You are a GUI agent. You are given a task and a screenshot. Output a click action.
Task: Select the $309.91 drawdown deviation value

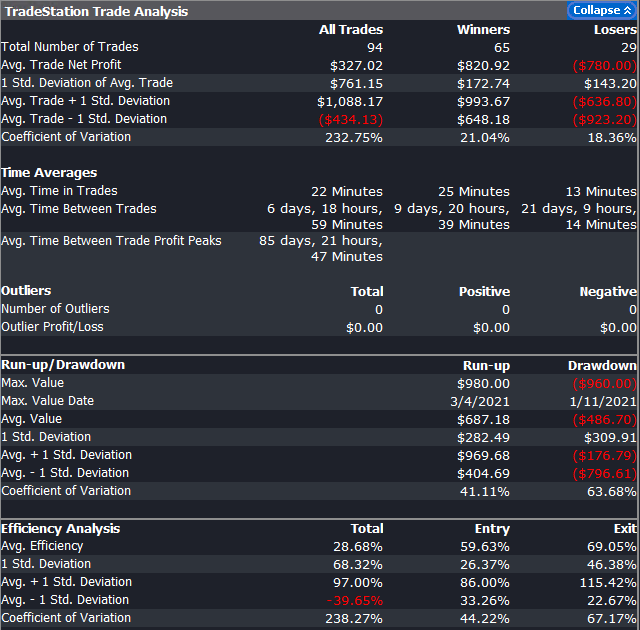pyautogui.click(x=610, y=437)
